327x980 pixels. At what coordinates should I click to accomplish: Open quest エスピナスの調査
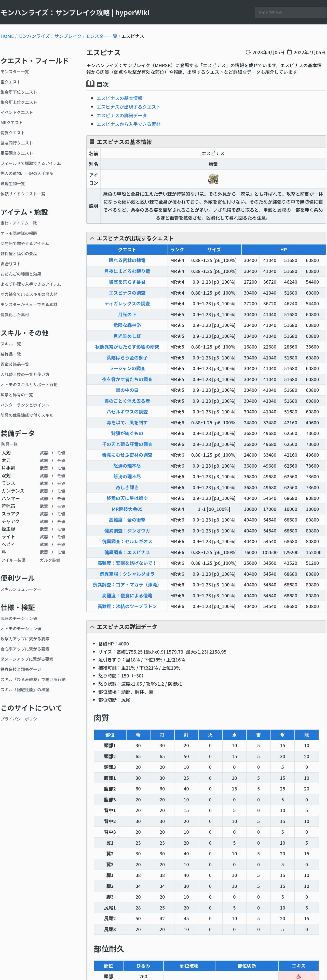pyautogui.click(x=127, y=293)
